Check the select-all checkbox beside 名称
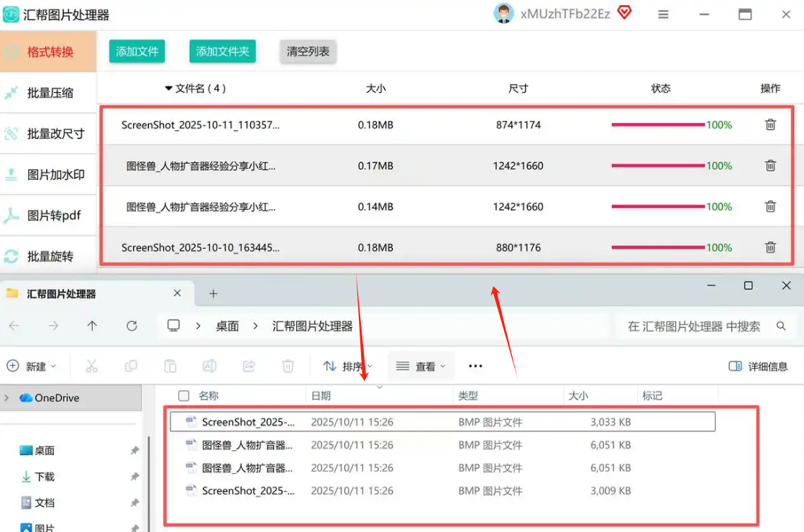Screen dimensions: 804x532 183,395
